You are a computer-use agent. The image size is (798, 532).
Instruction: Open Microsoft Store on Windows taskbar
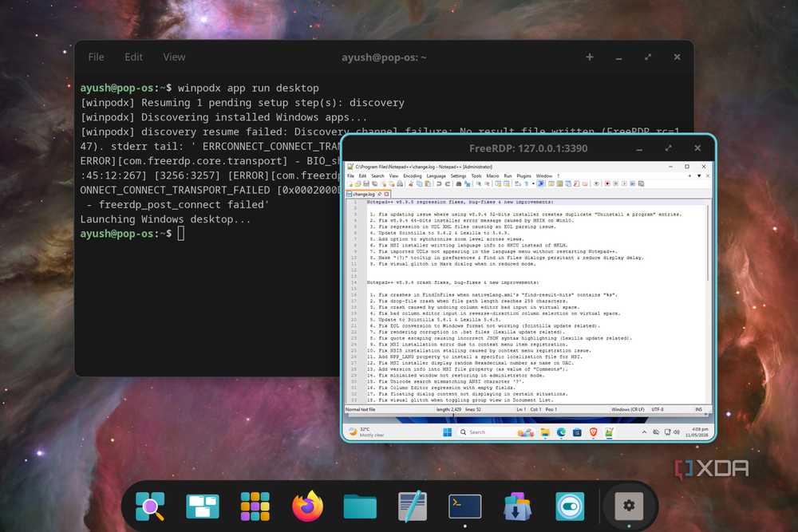(x=577, y=432)
